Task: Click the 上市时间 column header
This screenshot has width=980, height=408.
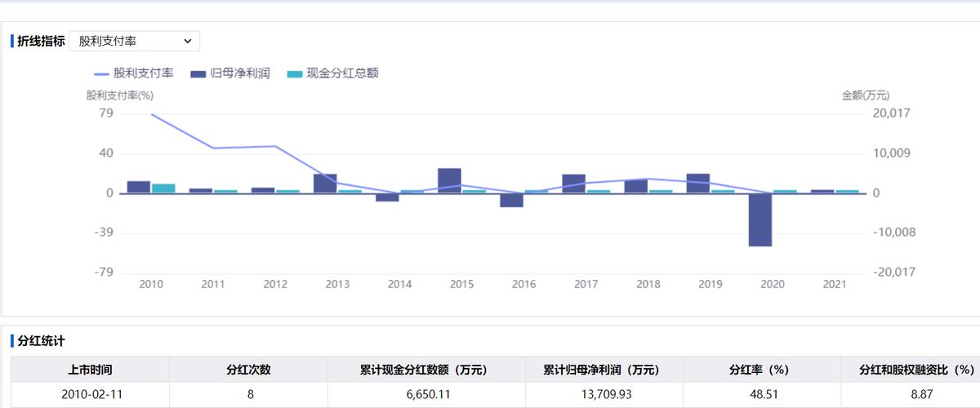Action: coord(90,370)
